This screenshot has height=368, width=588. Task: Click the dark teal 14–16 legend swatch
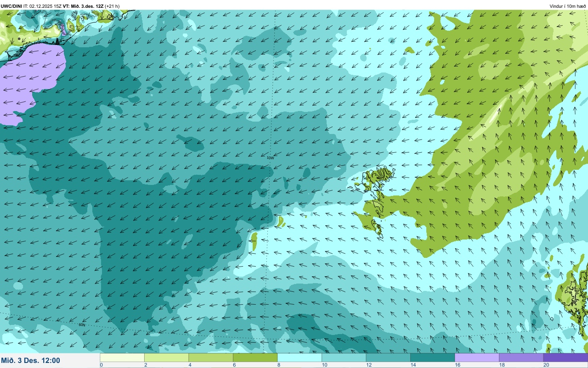tap(432, 357)
